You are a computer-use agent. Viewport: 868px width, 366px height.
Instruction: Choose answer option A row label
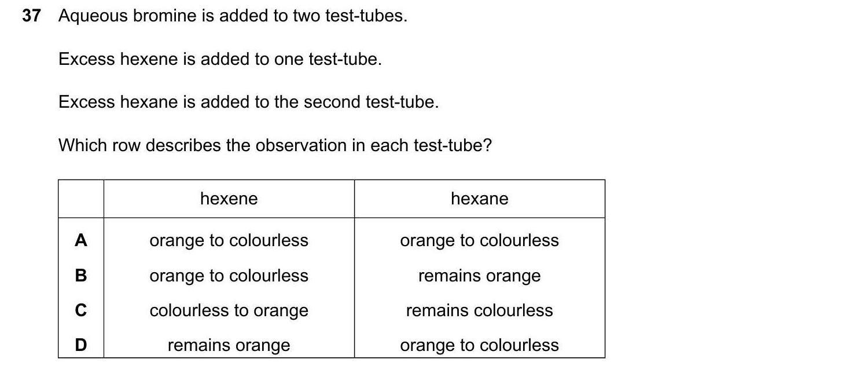pos(81,240)
